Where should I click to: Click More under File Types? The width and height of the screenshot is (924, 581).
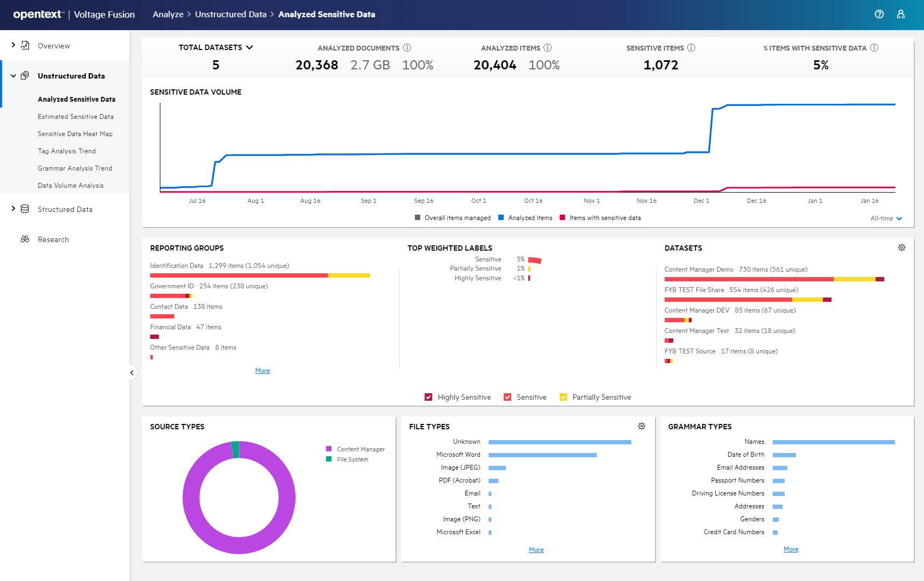click(536, 549)
